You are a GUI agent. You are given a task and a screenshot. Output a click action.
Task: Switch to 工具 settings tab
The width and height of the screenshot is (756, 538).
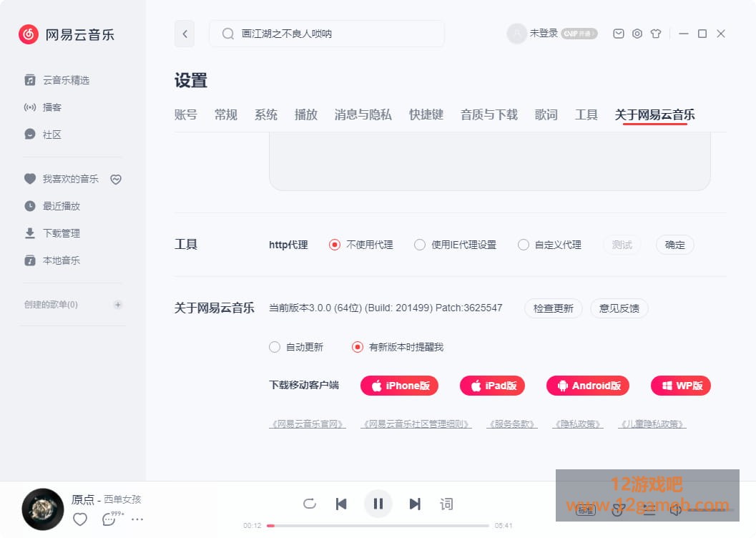point(586,114)
